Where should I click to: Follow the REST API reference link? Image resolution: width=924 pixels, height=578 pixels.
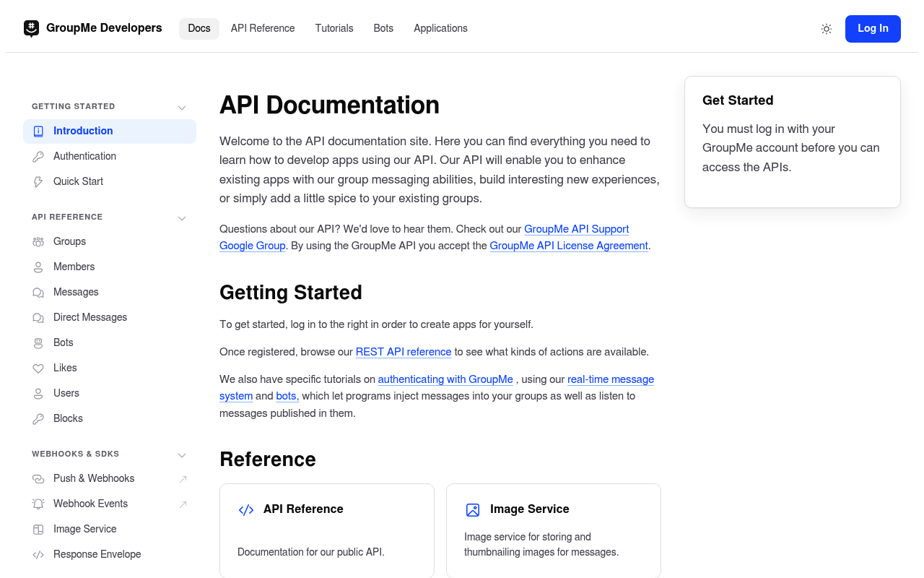[404, 352]
